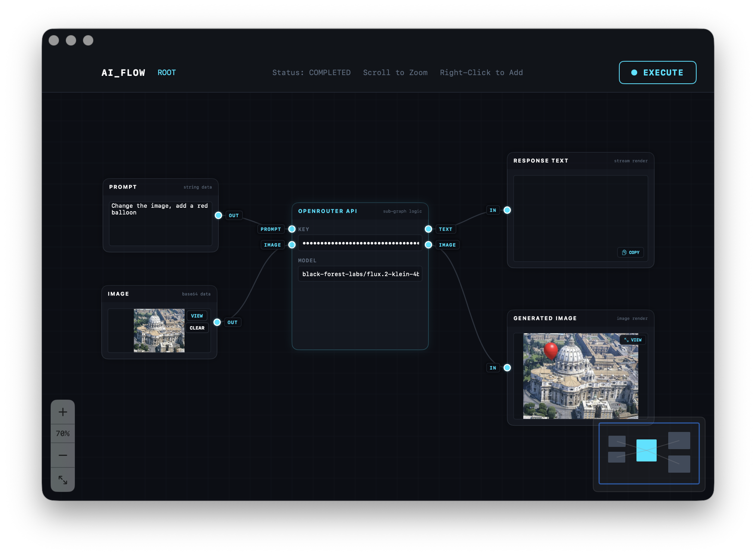The height and width of the screenshot is (556, 756).
Task: Copy the response text
Action: 630,253
